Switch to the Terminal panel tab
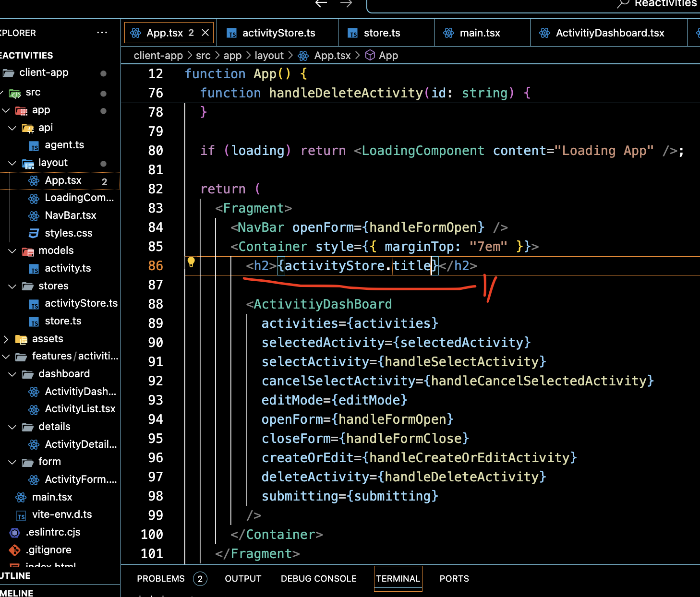The width and height of the screenshot is (700, 597). tap(398, 579)
